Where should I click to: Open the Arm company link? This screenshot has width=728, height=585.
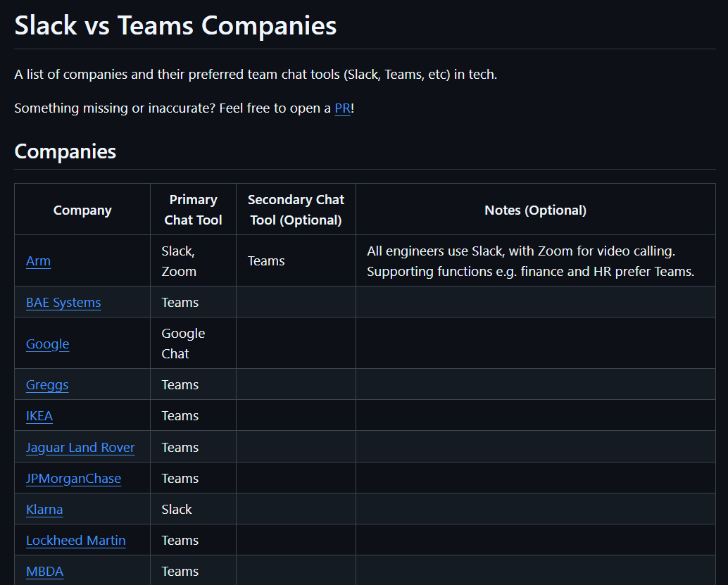pos(38,261)
